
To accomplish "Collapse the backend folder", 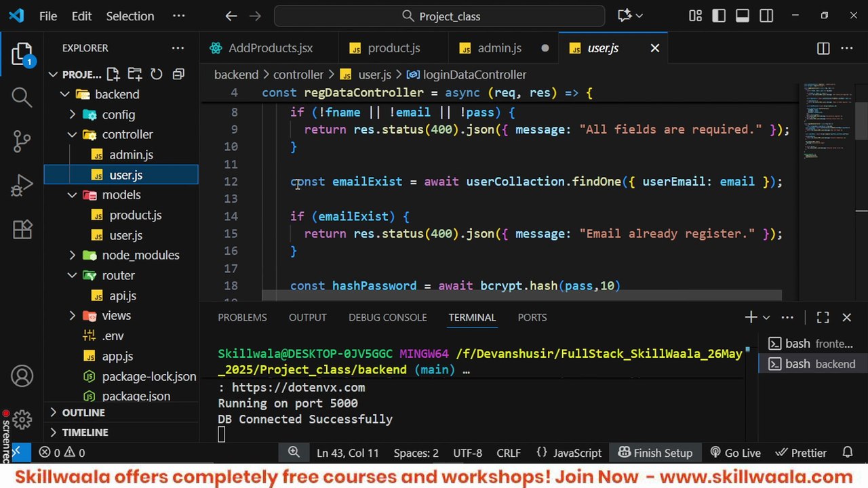I will pos(65,94).
